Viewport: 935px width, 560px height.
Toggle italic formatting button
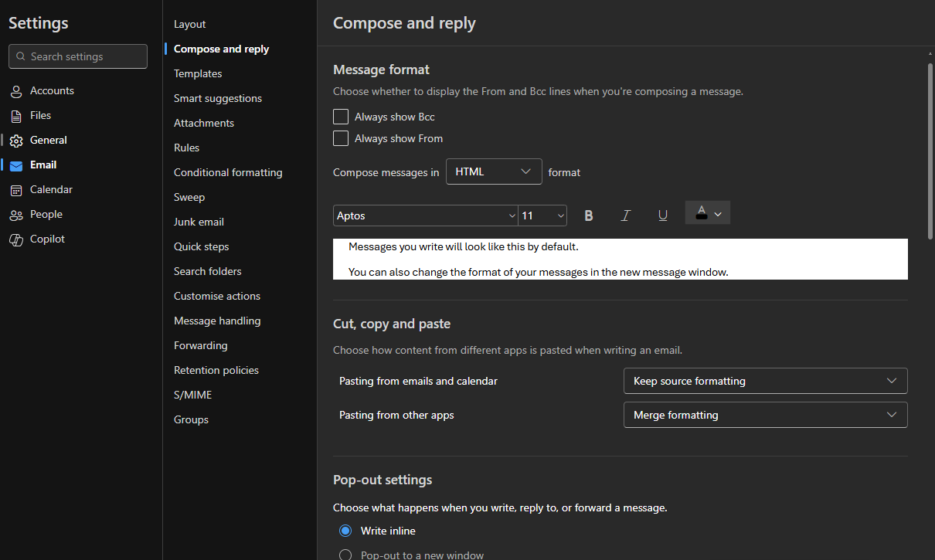click(x=626, y=216)
